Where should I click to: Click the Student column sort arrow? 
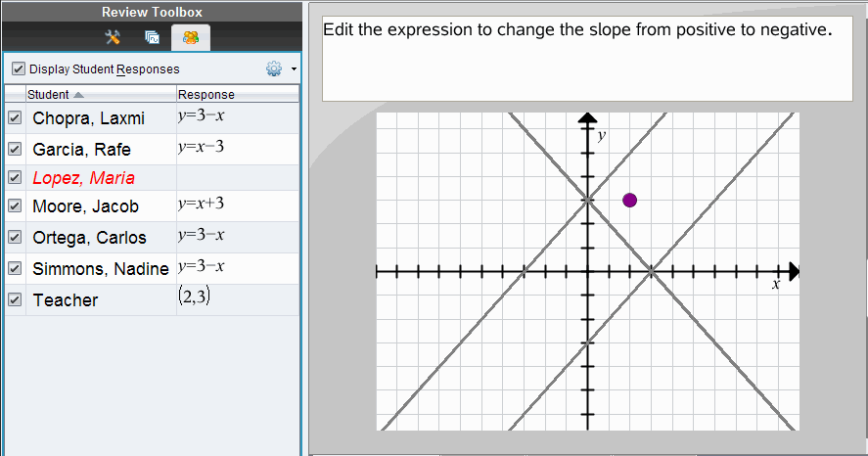pyautogui.click(x=78, y=95)
